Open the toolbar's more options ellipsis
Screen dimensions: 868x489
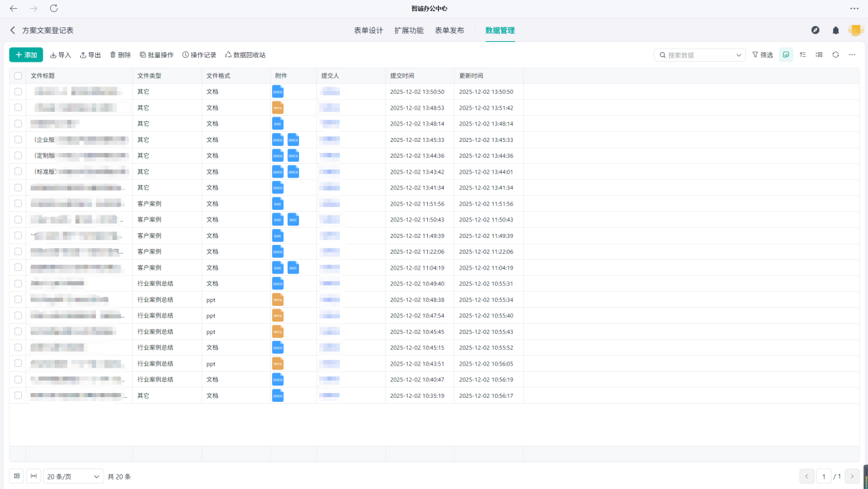pos(852,55)
